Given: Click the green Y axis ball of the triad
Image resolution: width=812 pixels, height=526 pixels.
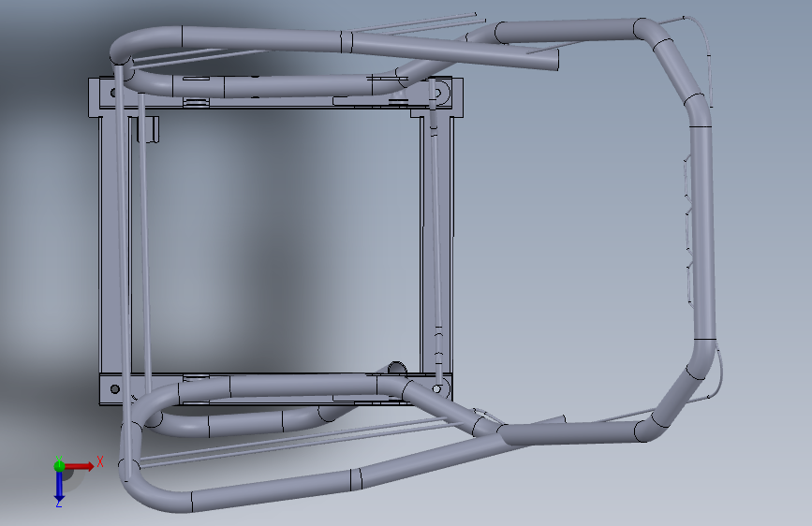Looking at the screenshot, I should [59, 466].
